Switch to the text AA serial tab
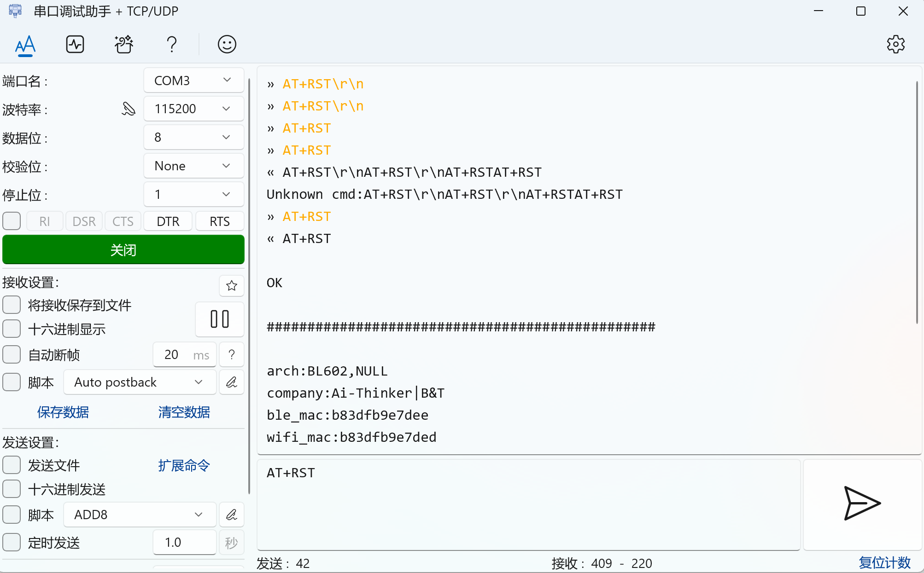This screenshot has width=924, height=573. click(x=25, y=45)
